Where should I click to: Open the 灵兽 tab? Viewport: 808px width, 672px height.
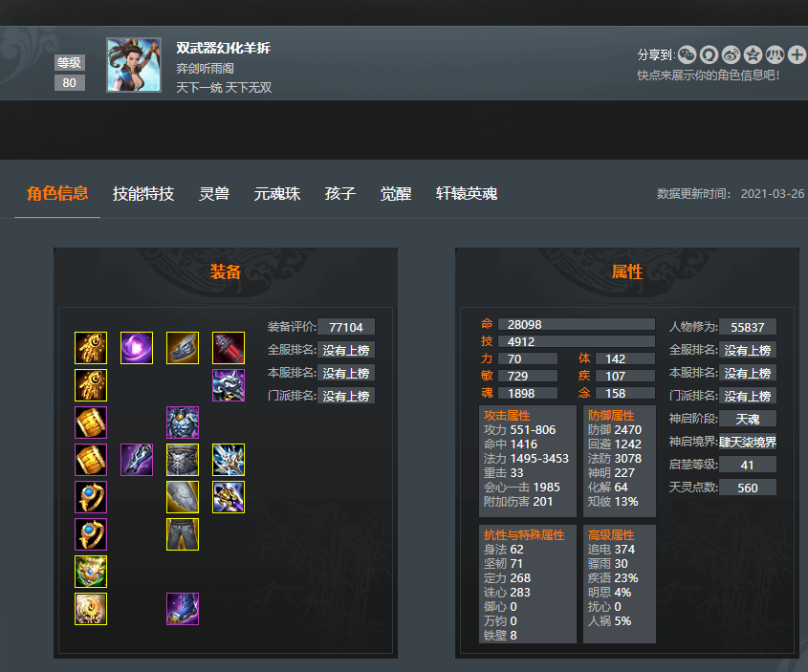214,194
